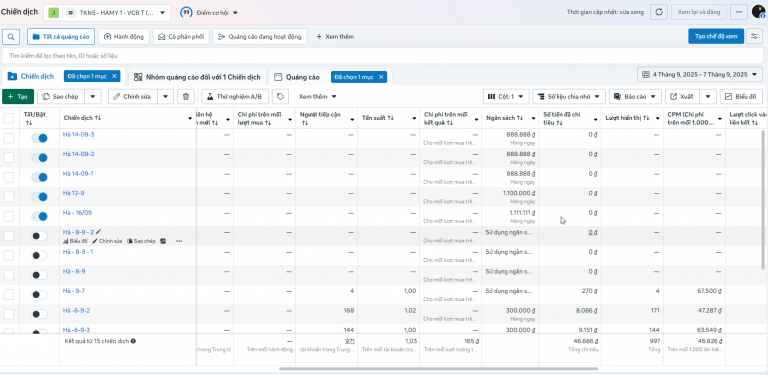
Task: Open the Hà 14-09-3 campaign link
Action: point(79,134)
